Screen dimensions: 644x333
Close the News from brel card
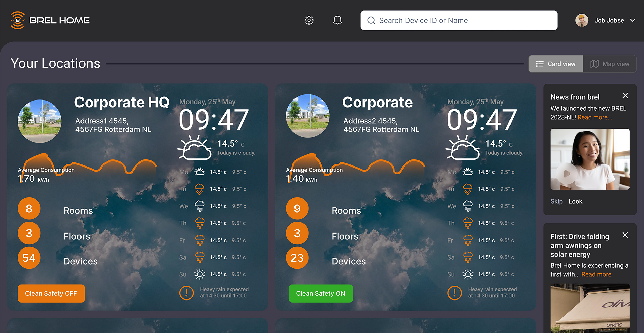coord(625,96)
